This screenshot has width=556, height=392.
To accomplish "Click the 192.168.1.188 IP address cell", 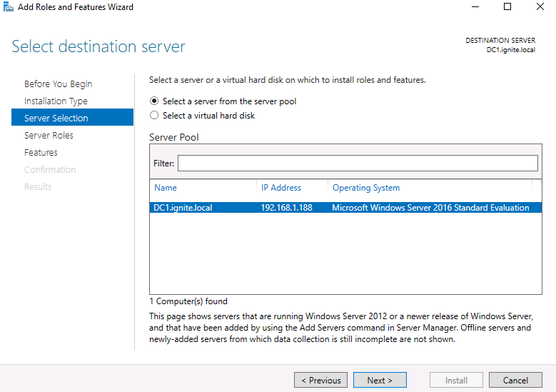I will click(x=286, y=208).
